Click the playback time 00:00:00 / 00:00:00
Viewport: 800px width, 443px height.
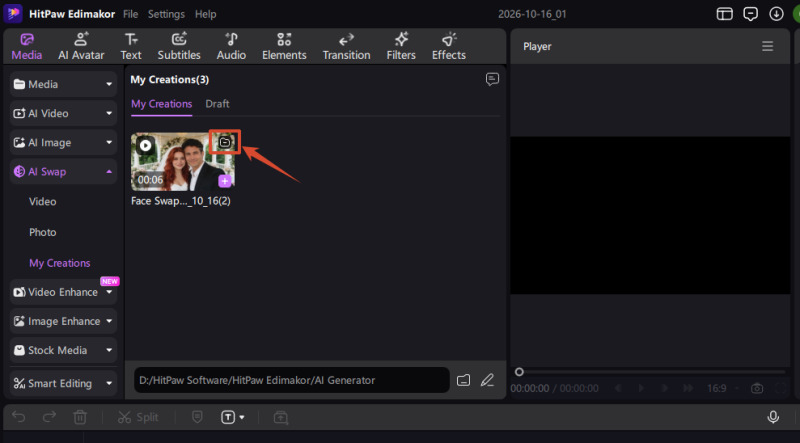555,388
